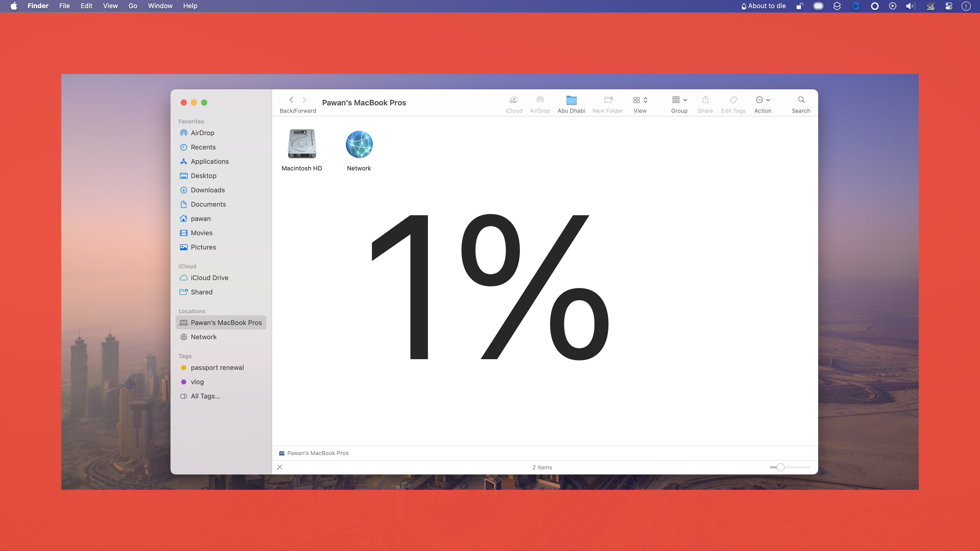The width and height of the screenshot is (980, 551).
Task: Select the passport renewal yellow tag
Action: click(x=221, y=367)
